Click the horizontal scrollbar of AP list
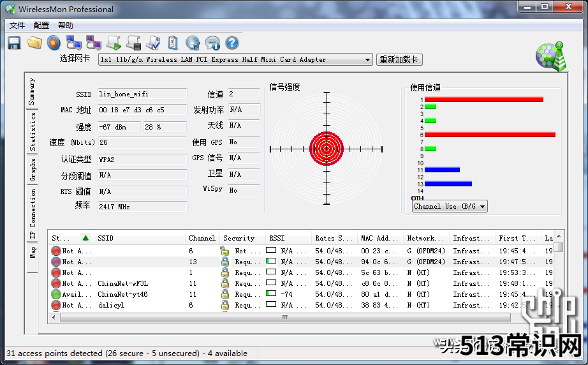588x365 pixels. coord(285,317)
